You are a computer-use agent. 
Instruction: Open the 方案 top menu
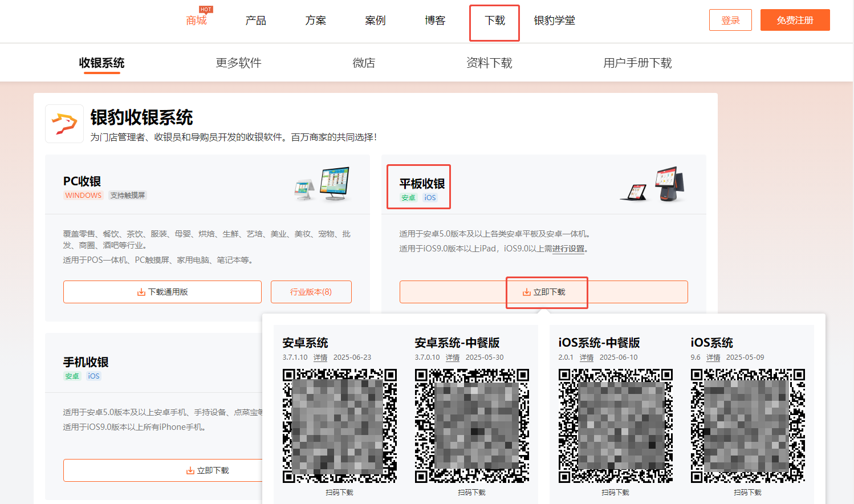click(x=316, y=21)
